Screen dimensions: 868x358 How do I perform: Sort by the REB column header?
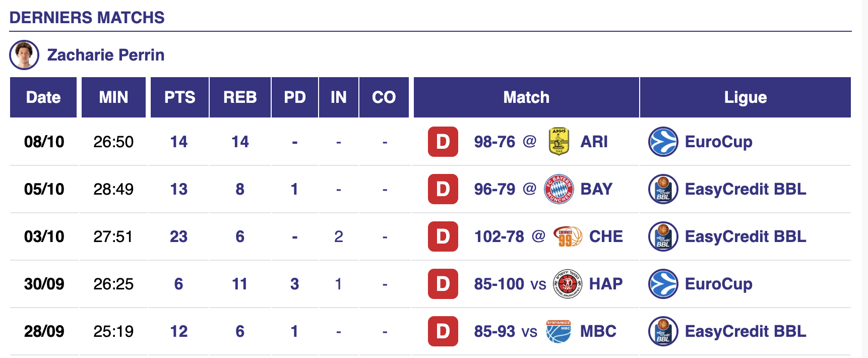point(240,97)
